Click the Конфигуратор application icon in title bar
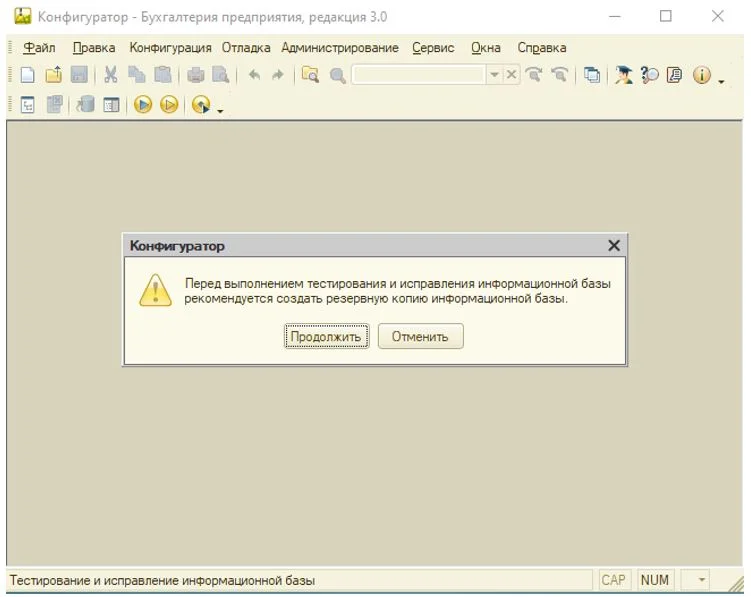751x597 pixels. pyautogui.click(x=23, y=16)
